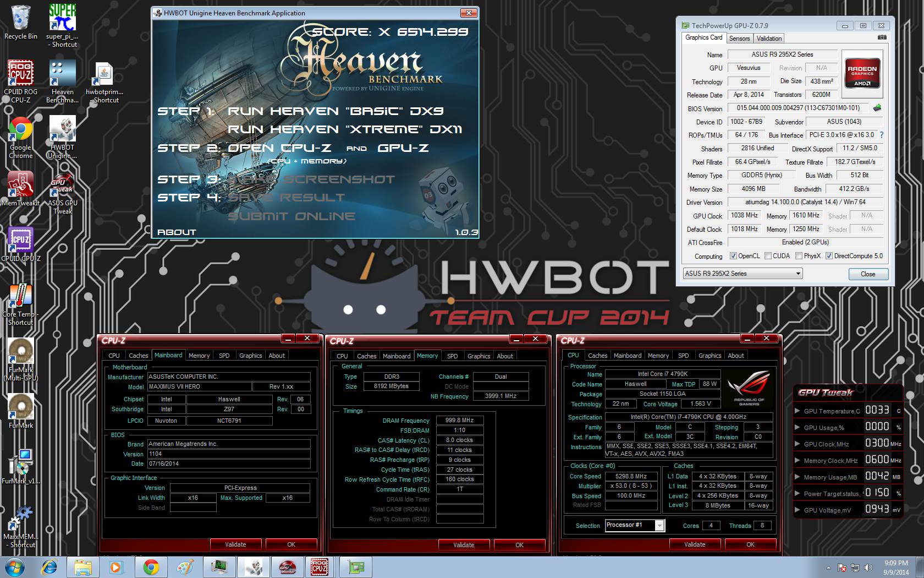Image resolution: width=924 pixels, height=578 pixels.
Task: Open Windows Explorer folder on the taskbar
Action: [x=83, y=567]
